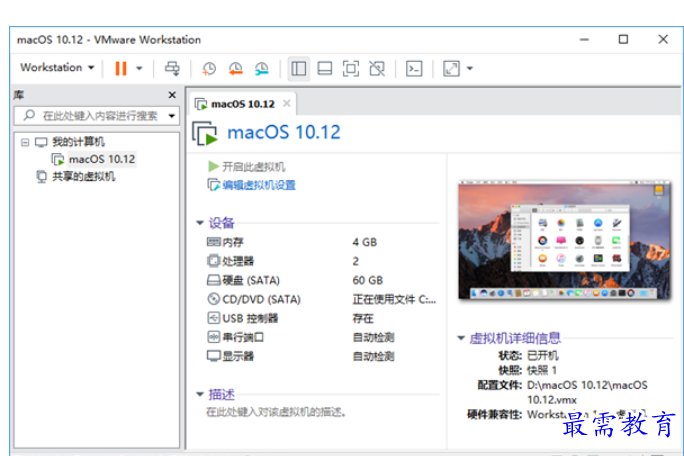Close the VMware Workstation window
684x456 pixels.
click(x=663, y=40)
